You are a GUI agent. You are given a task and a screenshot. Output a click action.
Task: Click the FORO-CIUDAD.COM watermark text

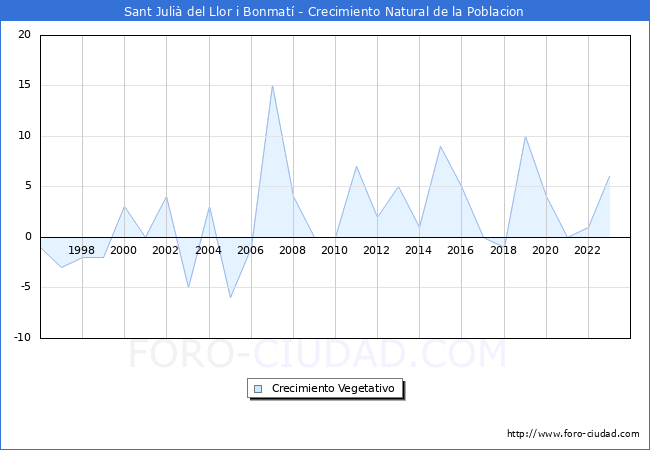(x=318, y=355)
